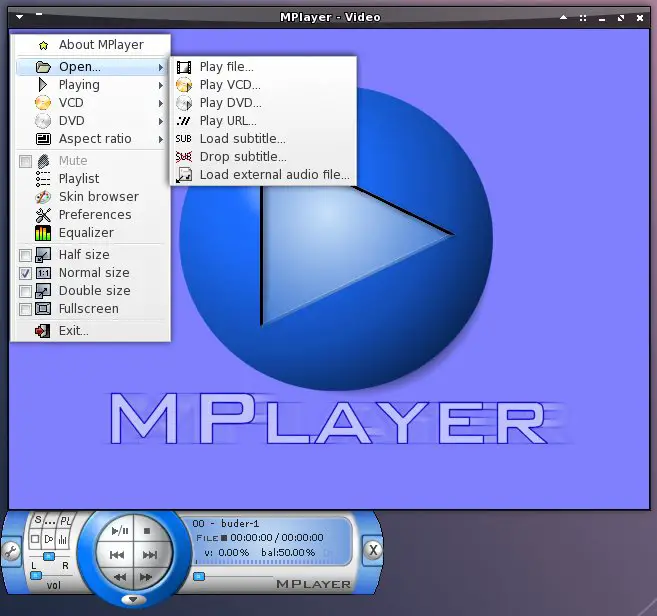Select Exit... in the menu
The width and height of the screenshot is (657, 616).
point(91,331)
